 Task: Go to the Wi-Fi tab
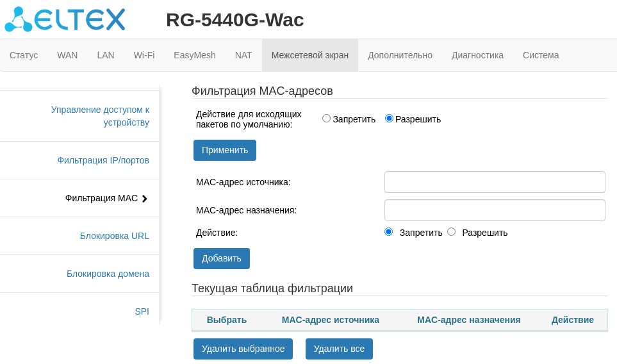(x=144, y=55)
